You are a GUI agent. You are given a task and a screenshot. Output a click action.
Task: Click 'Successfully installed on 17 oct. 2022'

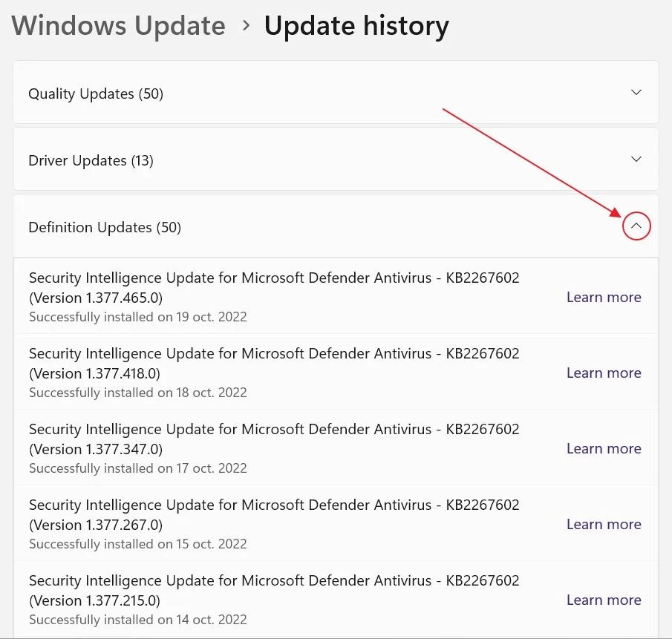(138, 469)
